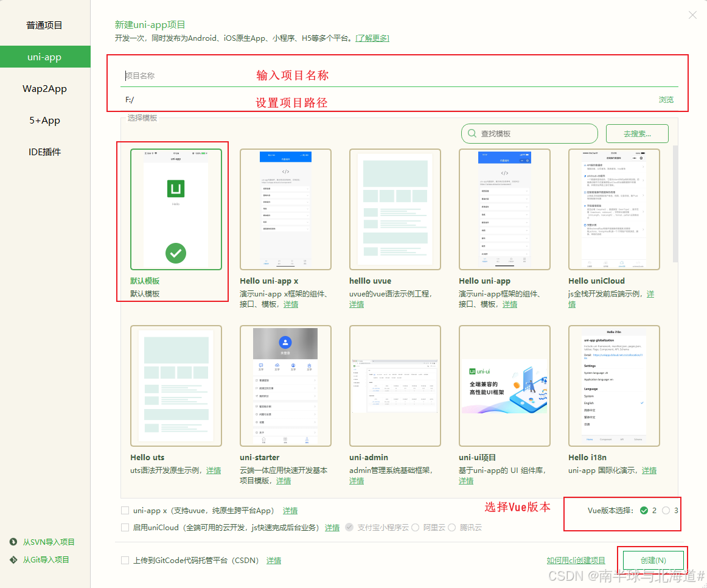Screen dimensions: 707x588
Task: Select the uni-starter template
Action: click(285, 386)
